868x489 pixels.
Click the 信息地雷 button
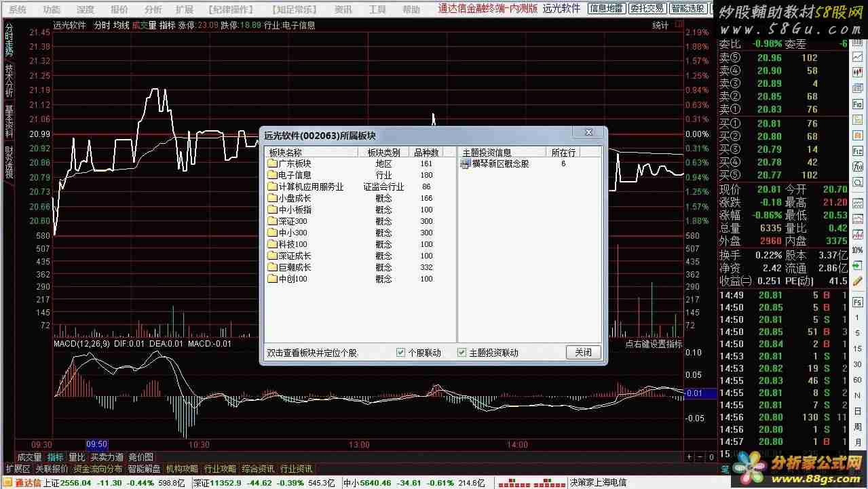(x=605, y=8)
